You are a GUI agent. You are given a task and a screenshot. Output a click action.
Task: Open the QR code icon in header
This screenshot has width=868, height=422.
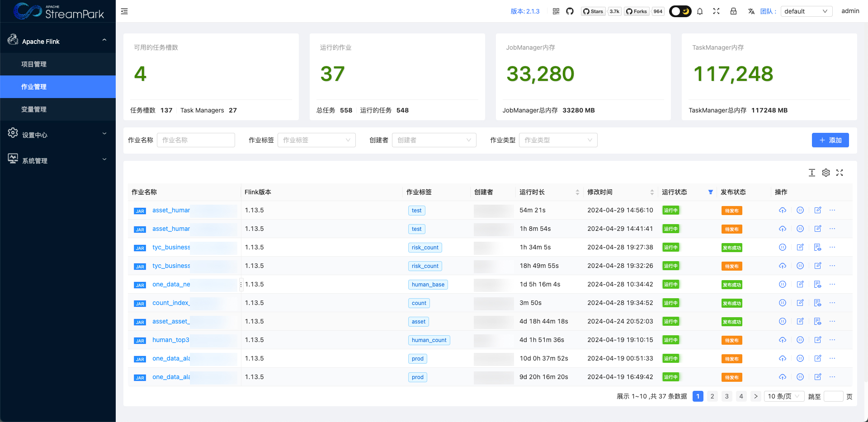pos(556,11)
